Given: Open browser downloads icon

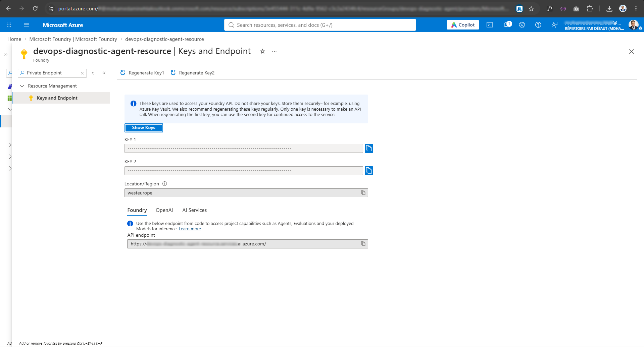Looking at the screenshot, I should 609,9.
